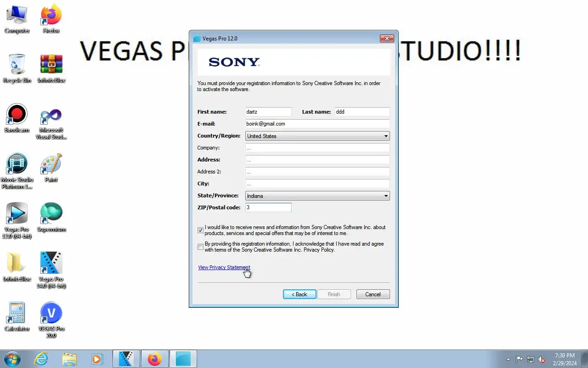Open the VEGAS Pro 20.0 desktop shortcut
The width and height of the screenshot is (588, 368).
click(51, 321)
